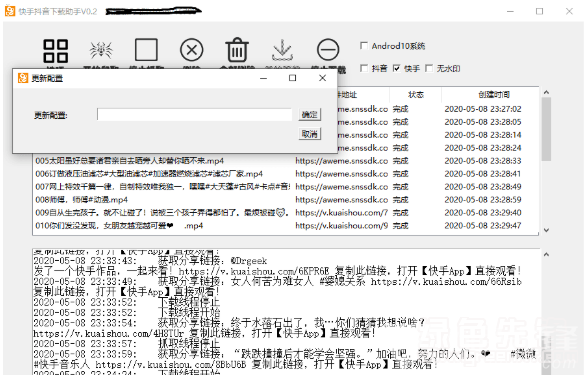Select the 008 .mp4 row
The height and width of the screenshot is (377, 587).
pos(285,200)
